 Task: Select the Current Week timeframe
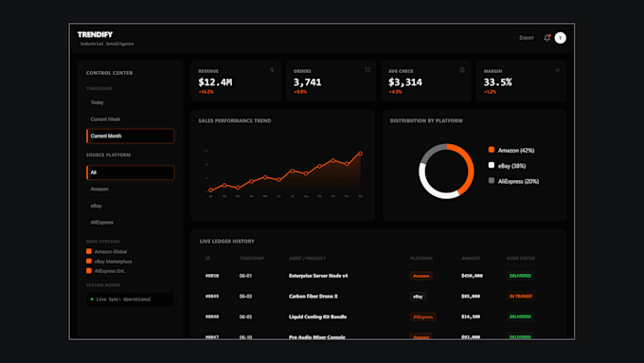coord(130,119)
